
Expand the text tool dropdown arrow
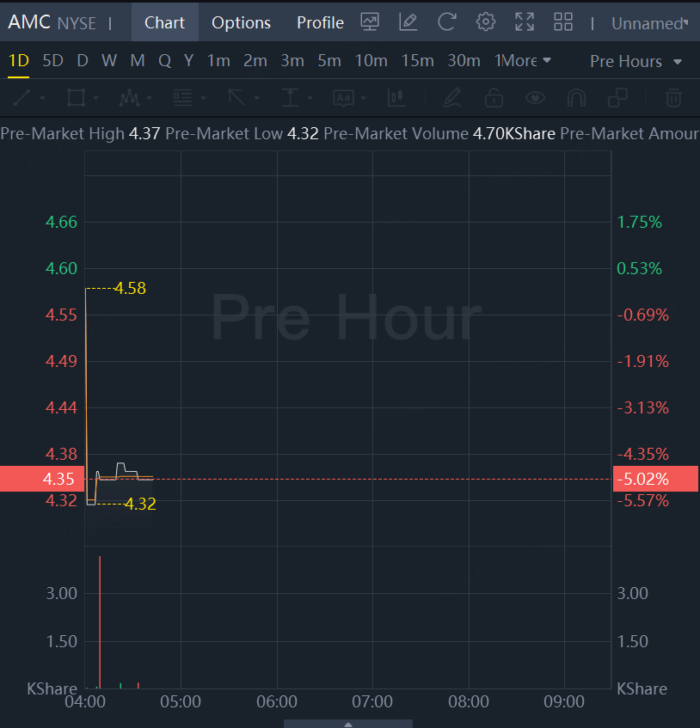coord(364,99)
